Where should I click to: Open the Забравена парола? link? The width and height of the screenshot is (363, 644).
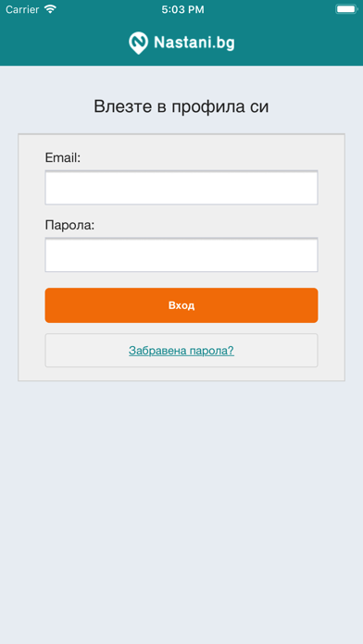pos(181,351)
